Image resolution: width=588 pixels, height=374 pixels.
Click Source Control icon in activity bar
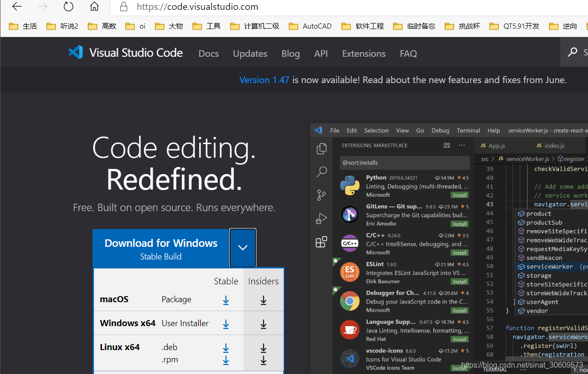(322, 195)
